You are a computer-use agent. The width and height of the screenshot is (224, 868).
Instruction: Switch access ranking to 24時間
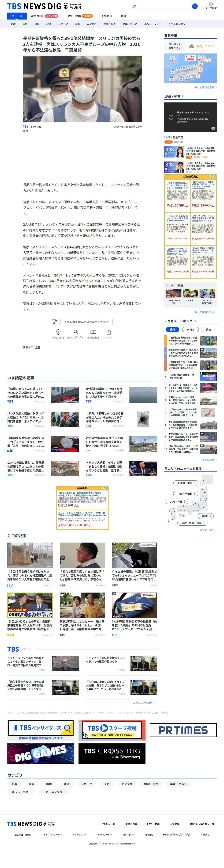[190, 329]
